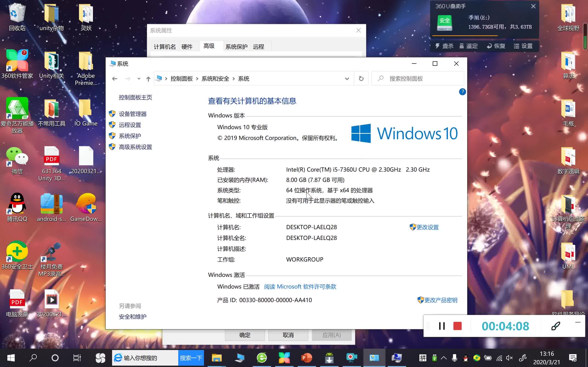Open the 设置 option in 360 U盘助手

click(523, 46)
